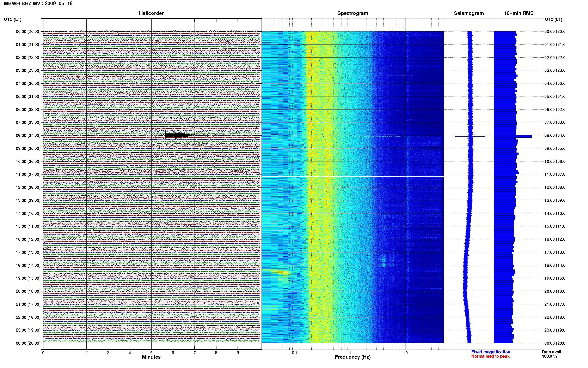Click the right-axis label 18:00 (14:0
The image size is (588, 368).
pyautogui.click(x=555, y=265)
